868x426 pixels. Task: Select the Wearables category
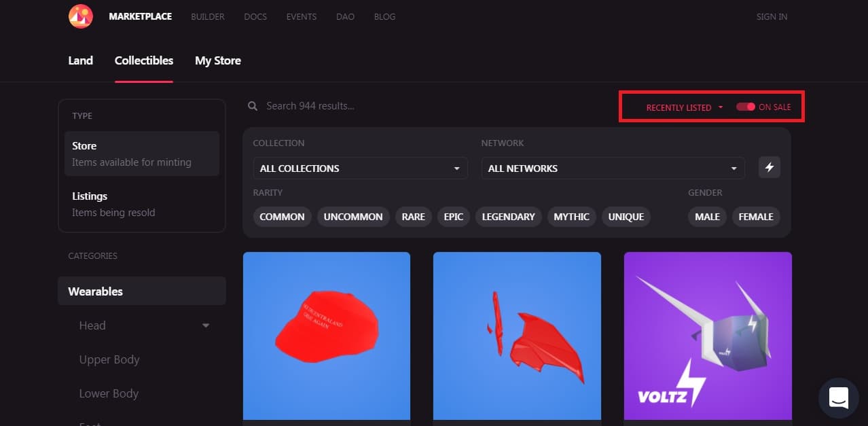click(x=142, y=291)
